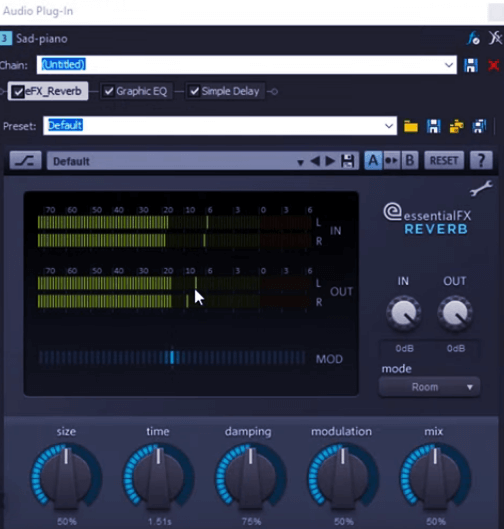
Task: Click track number 3 icon
Action: 6,38
